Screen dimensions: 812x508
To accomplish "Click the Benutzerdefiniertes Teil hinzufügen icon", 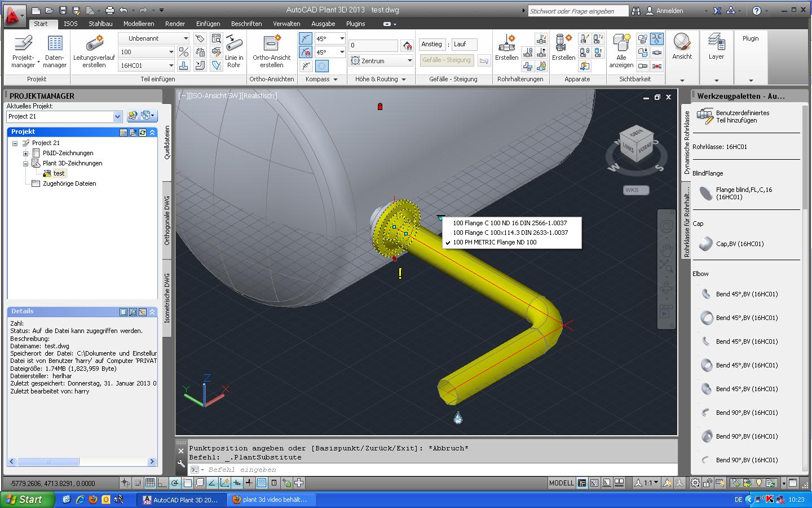I will 705,116.
